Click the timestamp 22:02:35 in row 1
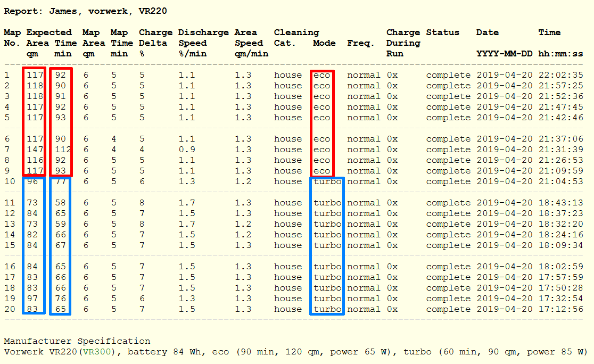The width and height of the screenshot is (594, 364). pos(560,75)
